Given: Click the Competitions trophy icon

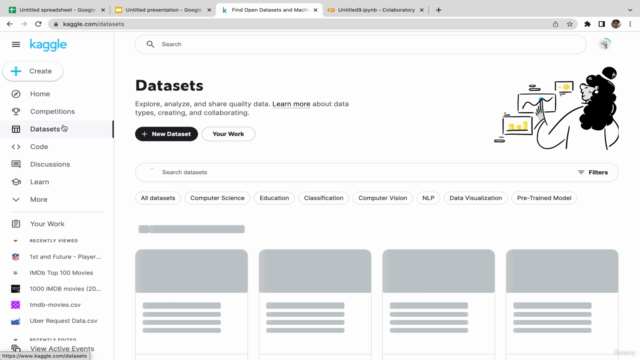Looking at the screenshot, I should point(16,111).
